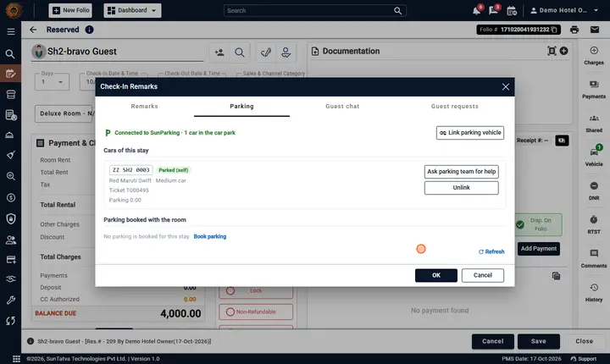Click Ask parking team for help
Screen dimensions: 610x364
[462, 172]
